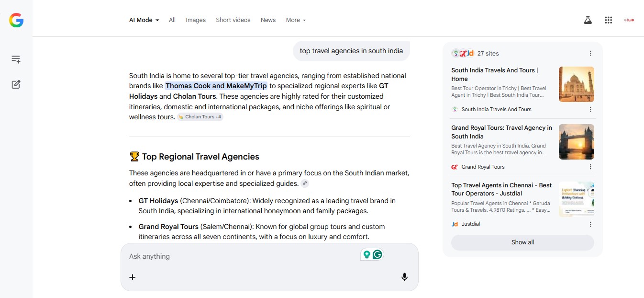Image resolution: width=644 pixels, height=298 pixels.
Task: Click Justdial source name
Action: click(x=471, y=224)
